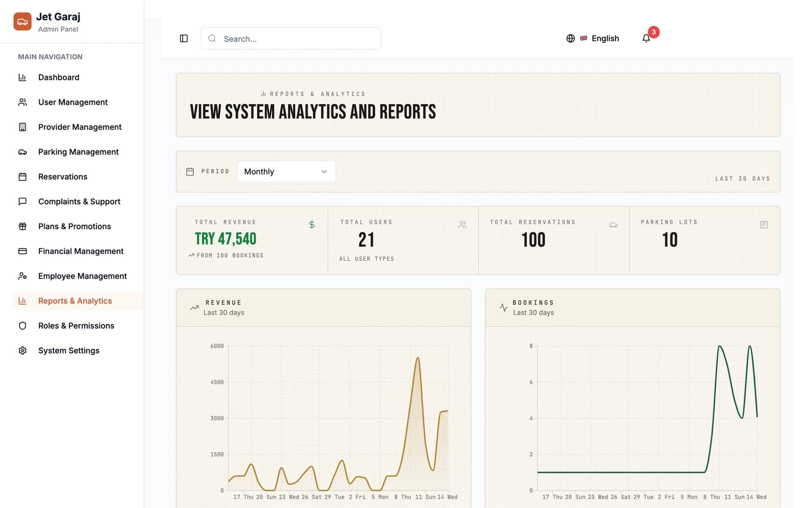Click the Search input field
This screenshot has height=508, width=812.
[x=291, y=39]
